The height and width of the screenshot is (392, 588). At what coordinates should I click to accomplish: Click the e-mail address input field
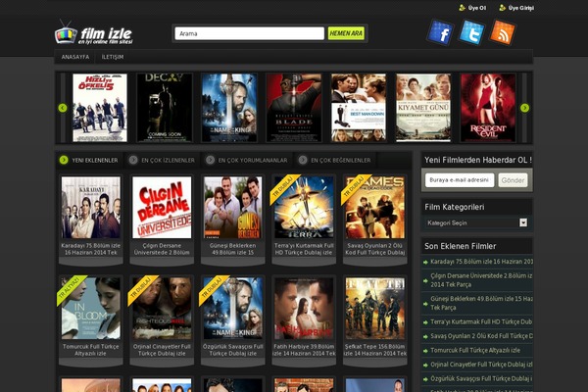tap(460, 180)
